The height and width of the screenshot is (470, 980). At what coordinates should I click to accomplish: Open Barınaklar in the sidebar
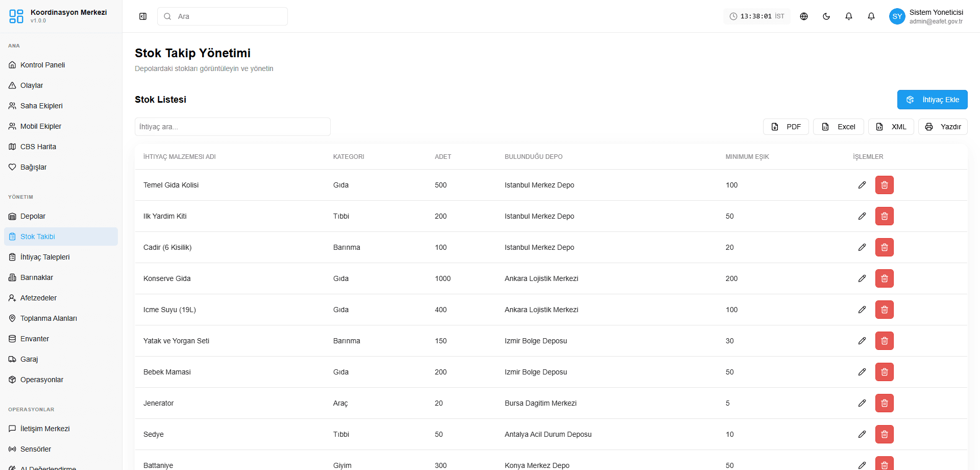(x=61, y=277)
